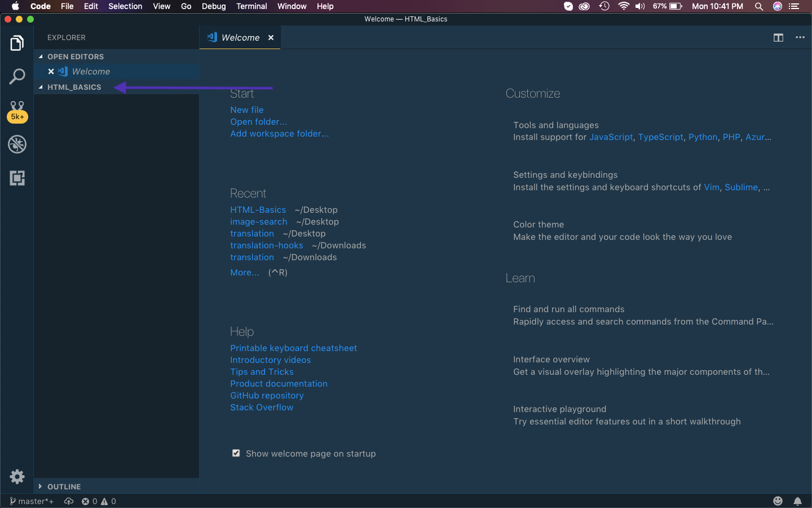This screenshot has height=508, width=812.
Task: Open the Terminal menu
Action: tap(251, 6)
